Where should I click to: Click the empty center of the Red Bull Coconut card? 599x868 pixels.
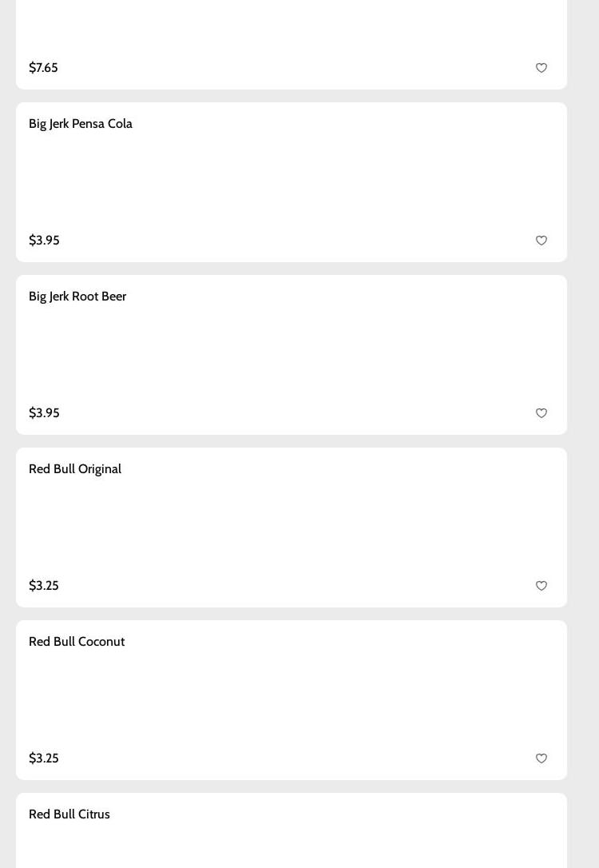[x=292, y=700]
